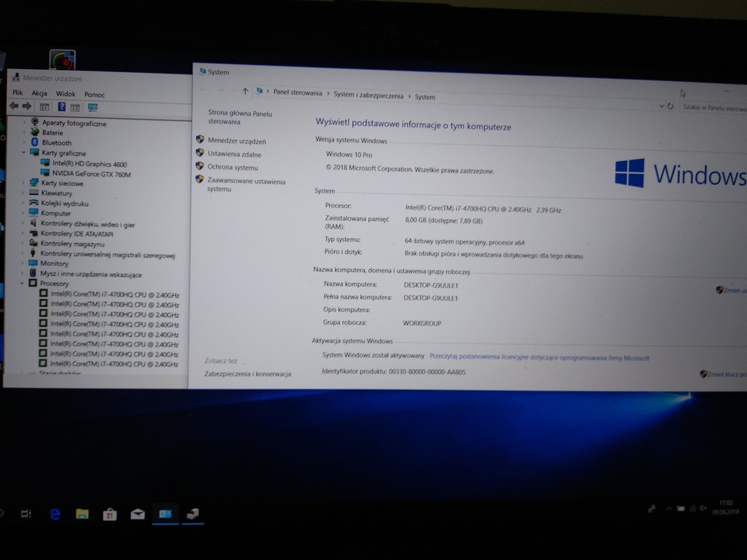The width and height of the screenshot is (747, 560).
Task: Click Panel sterowania in the breadcrumb
Action: [x=298, y=93]
